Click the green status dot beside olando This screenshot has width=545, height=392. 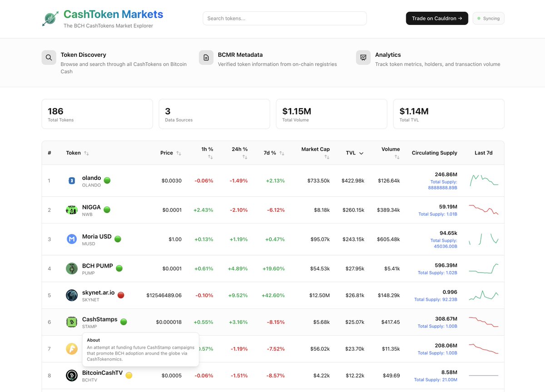pos(107,180)
